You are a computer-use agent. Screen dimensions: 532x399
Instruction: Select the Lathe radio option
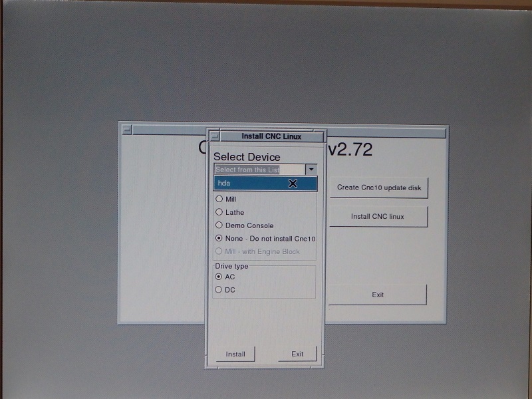[x=230, y=212]
